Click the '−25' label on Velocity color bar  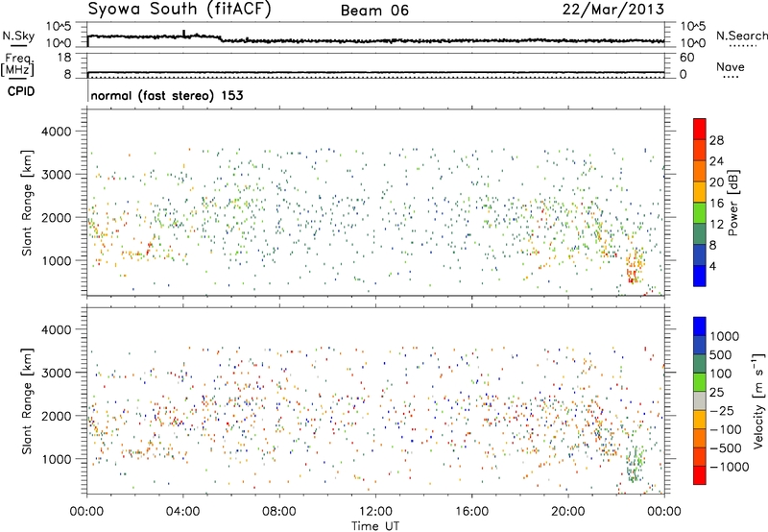coord(722,410)
